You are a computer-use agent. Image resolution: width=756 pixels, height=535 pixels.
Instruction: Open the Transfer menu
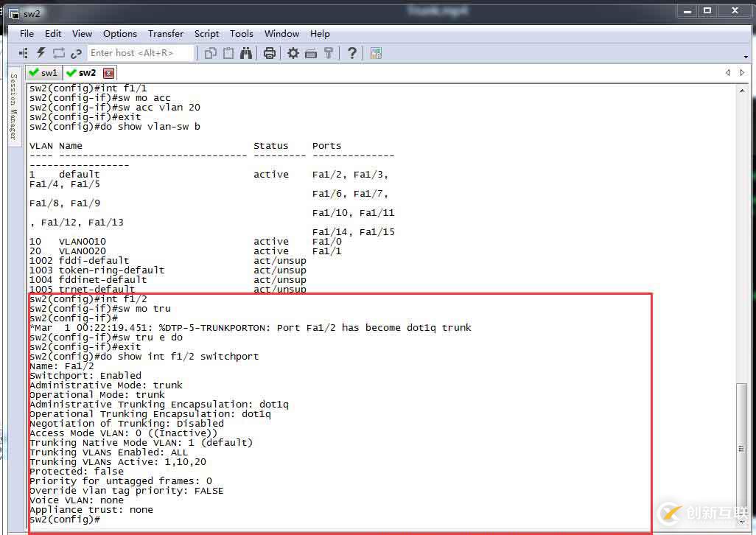click(166, 34)
